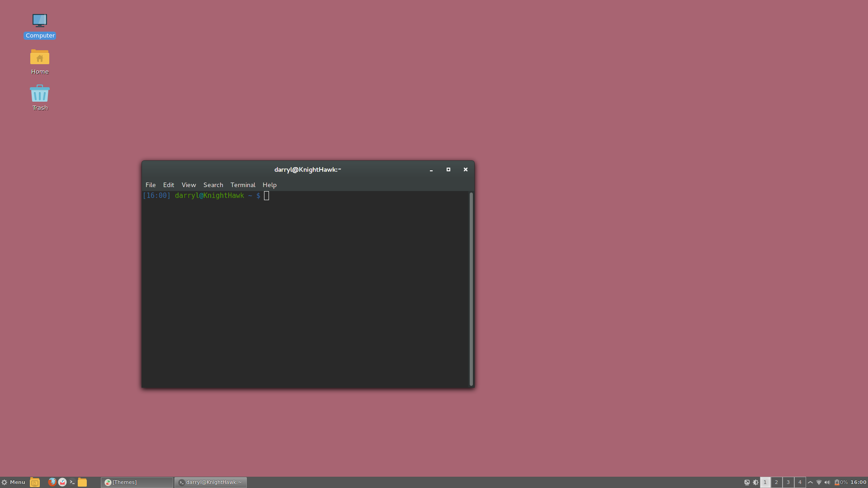Open the Computer desktop icon

[40, 25]
